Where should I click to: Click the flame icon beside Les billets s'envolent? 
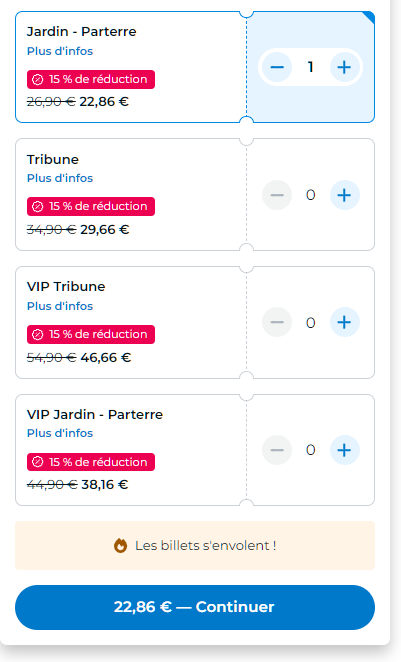point(120,545)
